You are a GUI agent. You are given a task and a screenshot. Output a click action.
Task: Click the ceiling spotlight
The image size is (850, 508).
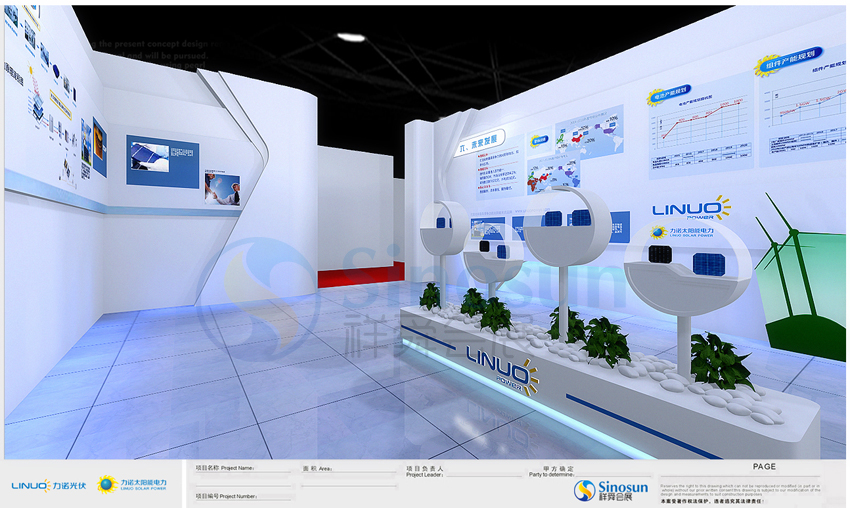pyautogui.click(x=351, y=37)
